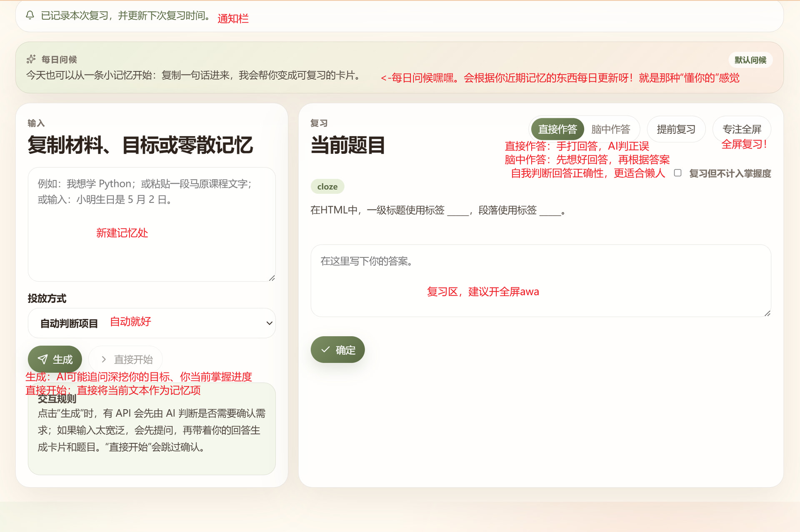Click the 输入 section label

tap(36, 123)
